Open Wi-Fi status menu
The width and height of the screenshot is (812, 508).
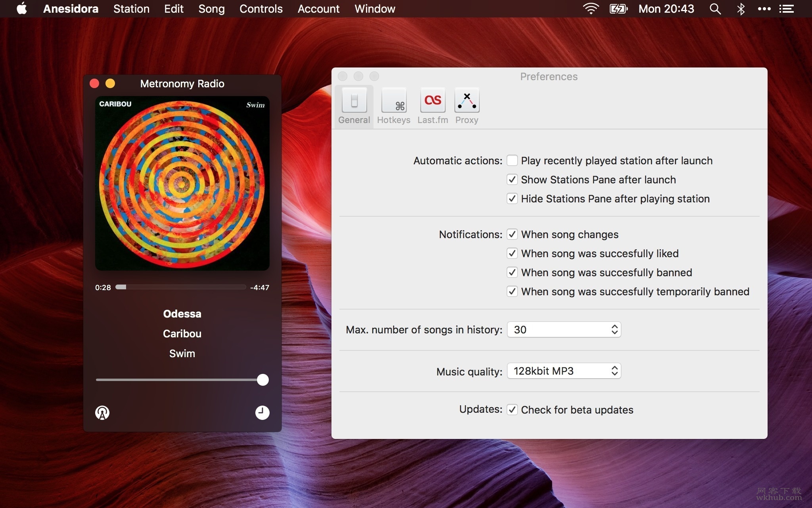[591, 9]
